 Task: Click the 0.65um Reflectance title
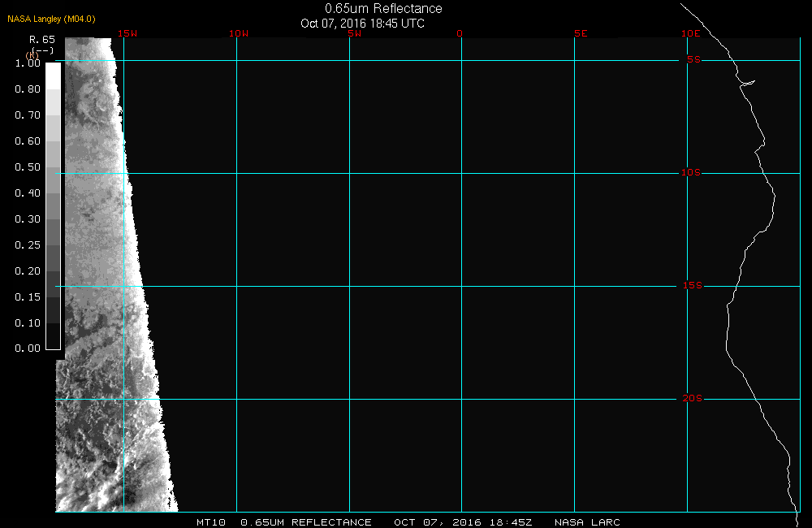click(x=383, y=9)
